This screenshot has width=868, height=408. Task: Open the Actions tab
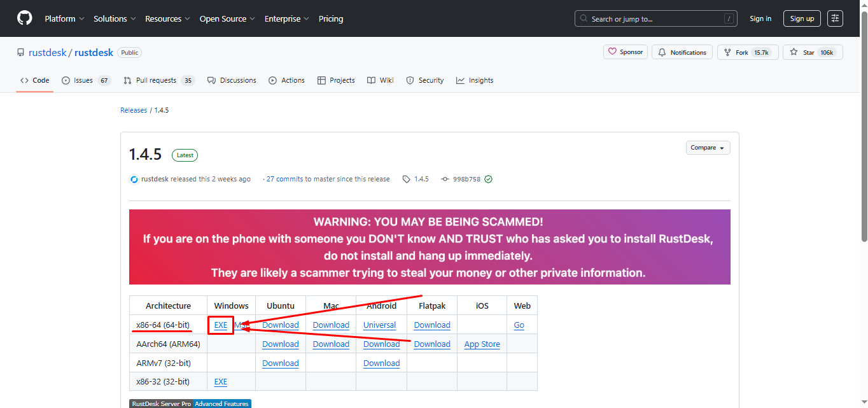click(286, 80)
